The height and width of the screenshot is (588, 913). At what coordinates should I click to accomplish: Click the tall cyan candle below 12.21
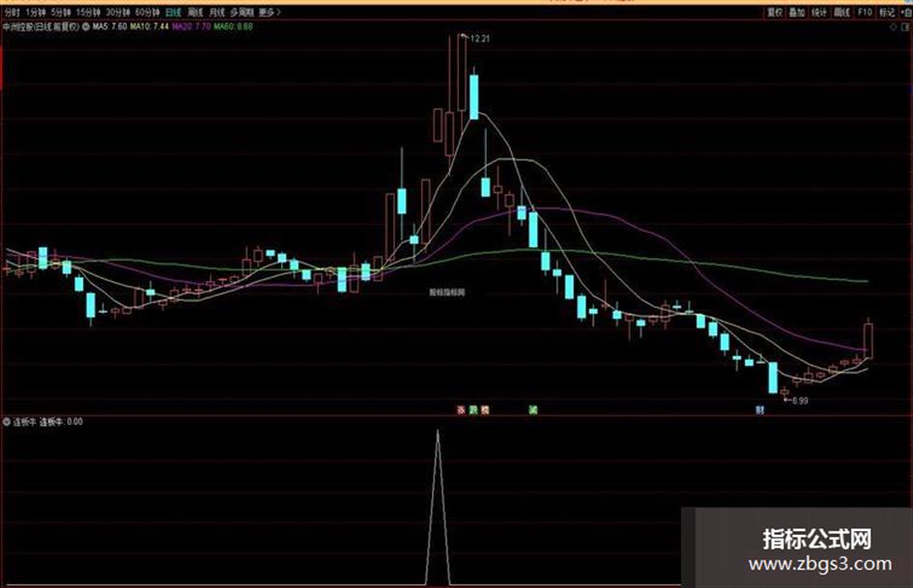474,97
